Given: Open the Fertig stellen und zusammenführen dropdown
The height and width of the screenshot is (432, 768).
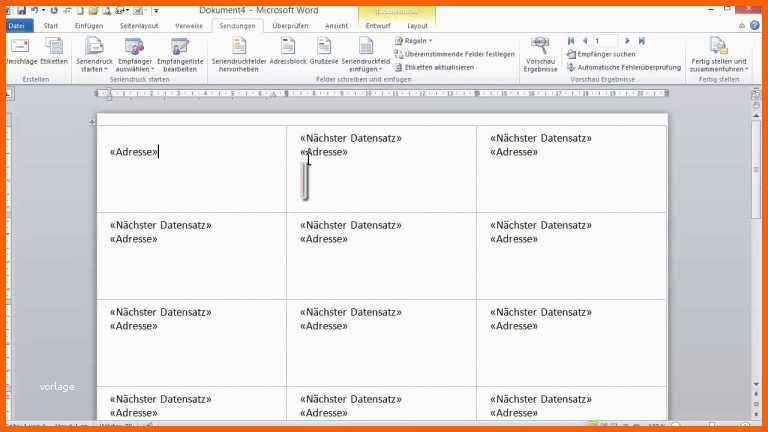Looking at the screenshot, I should [x=719, y=55].
